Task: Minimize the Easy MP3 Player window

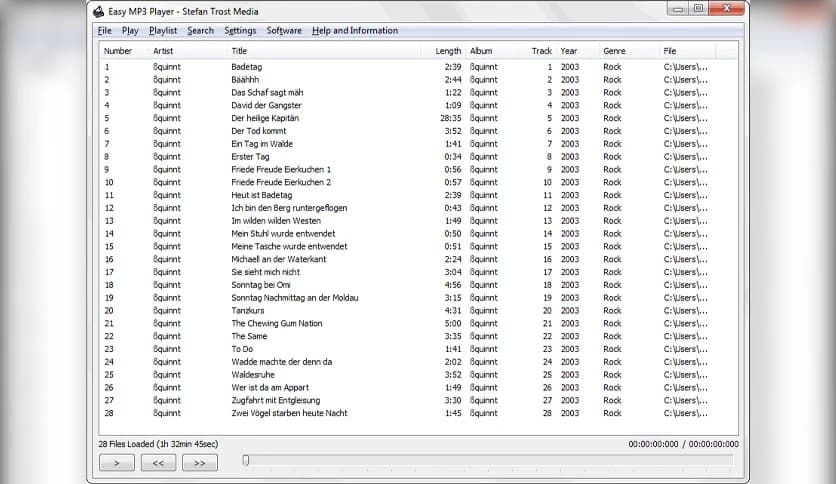Action: click(677, 9)
